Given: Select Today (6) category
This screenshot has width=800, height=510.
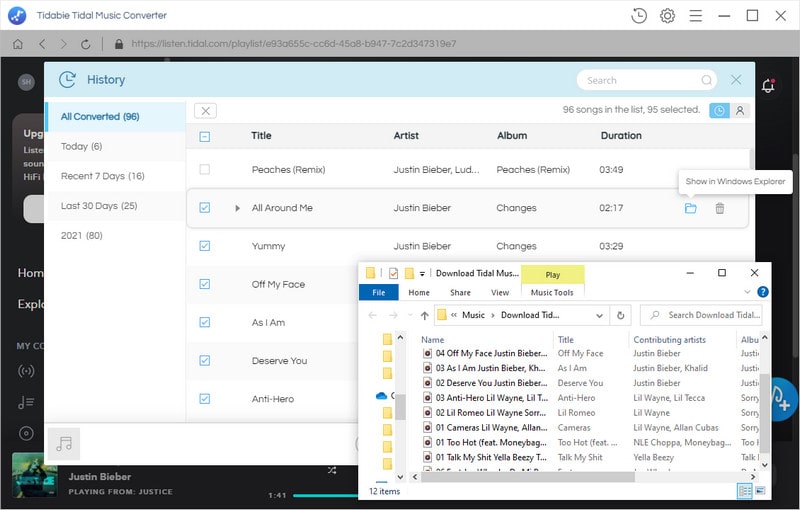Looking at the screenshot, I should coord(115,146).
